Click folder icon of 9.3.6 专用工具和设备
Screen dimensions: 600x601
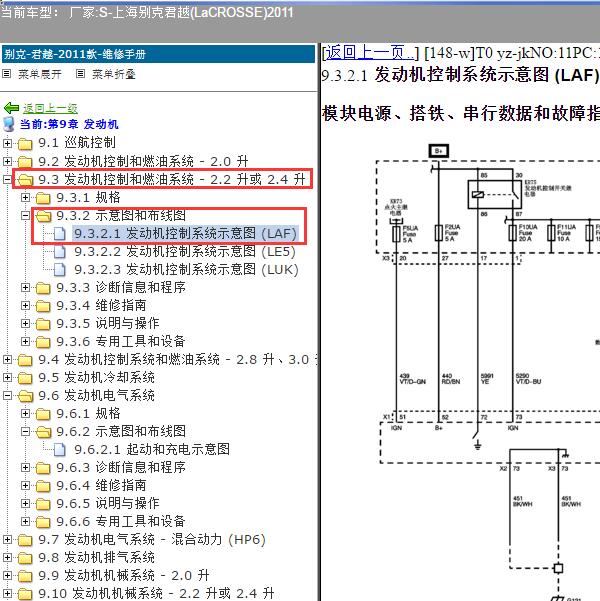tap(43, 342)
